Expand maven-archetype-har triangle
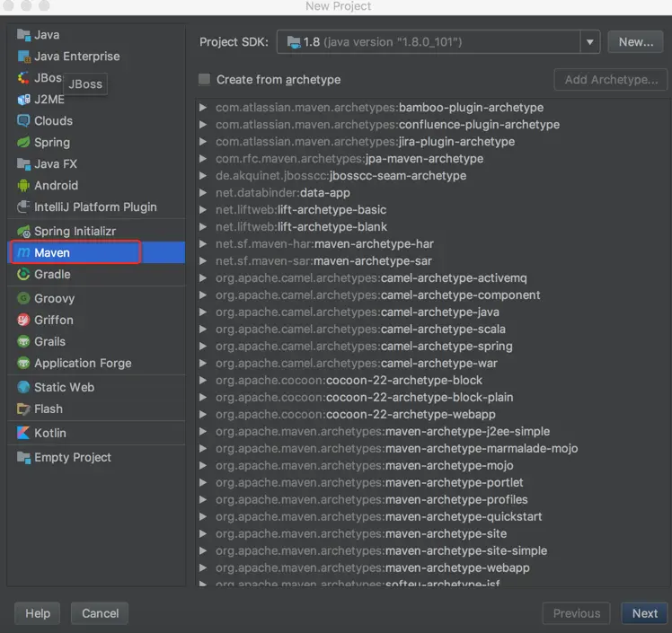 203,243
